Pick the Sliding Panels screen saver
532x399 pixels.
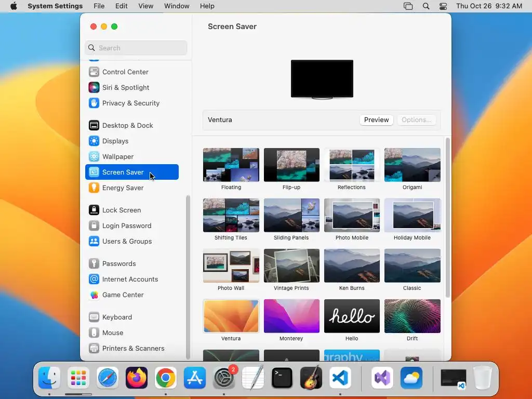point(291,216)
